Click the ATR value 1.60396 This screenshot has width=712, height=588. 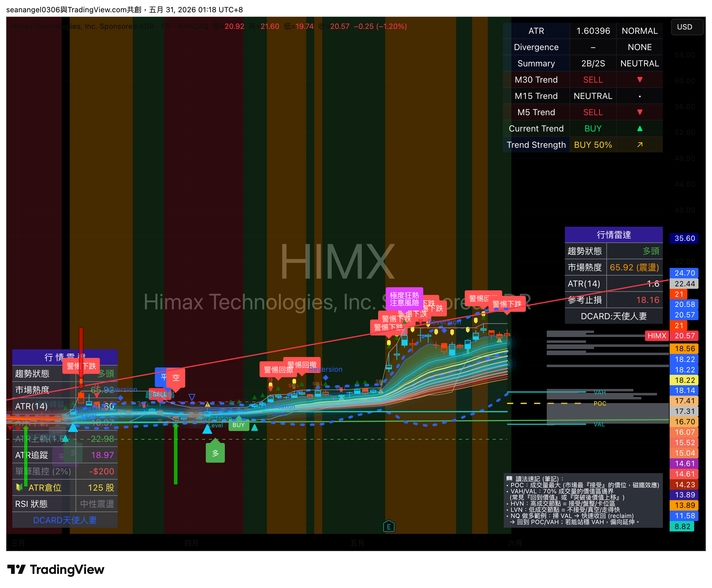point(593,31)
